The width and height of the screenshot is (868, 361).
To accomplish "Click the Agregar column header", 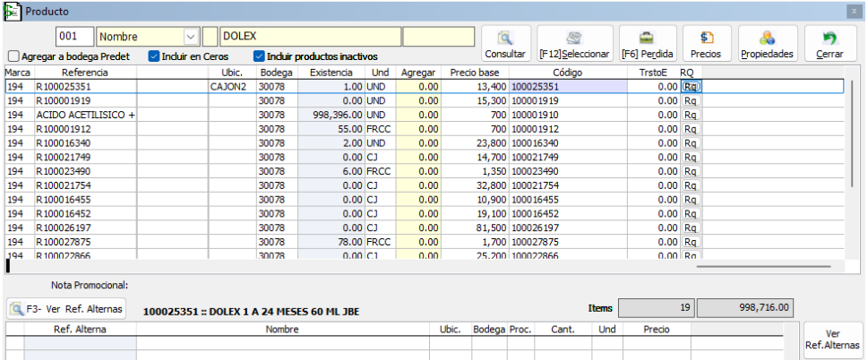I will (x=418, y=73).
